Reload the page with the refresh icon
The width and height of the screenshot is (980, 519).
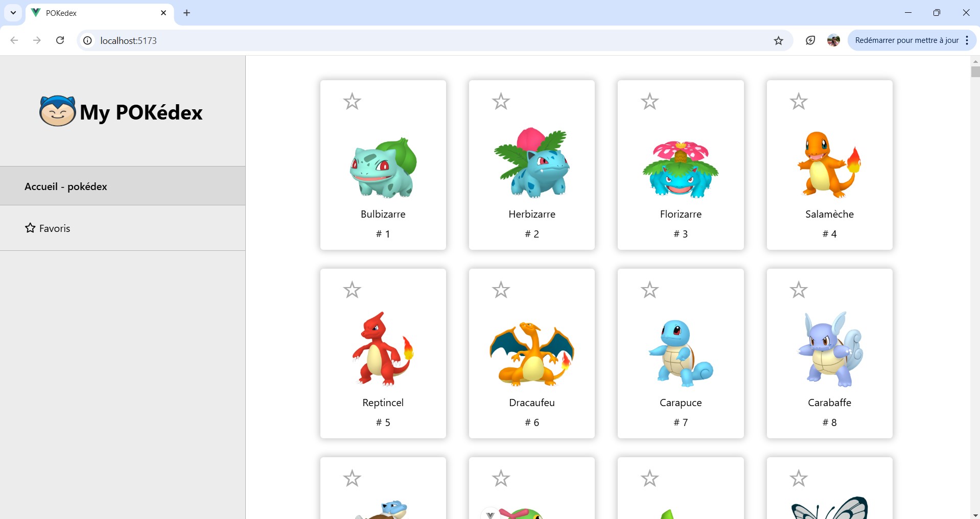[x=60, y=40]
